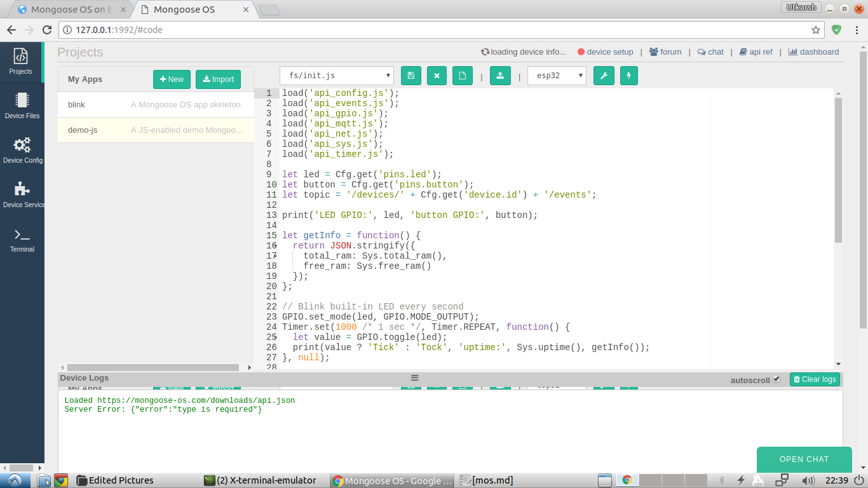Screen dimensions: 868x488
Task: Click the lightning bolt flash icon
Action: pyautogui.click(x=629, y=76)
